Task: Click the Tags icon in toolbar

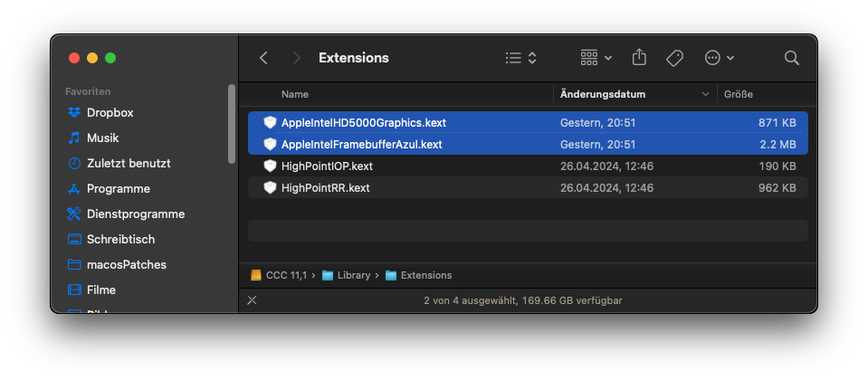Action: [x=674, y=58]
